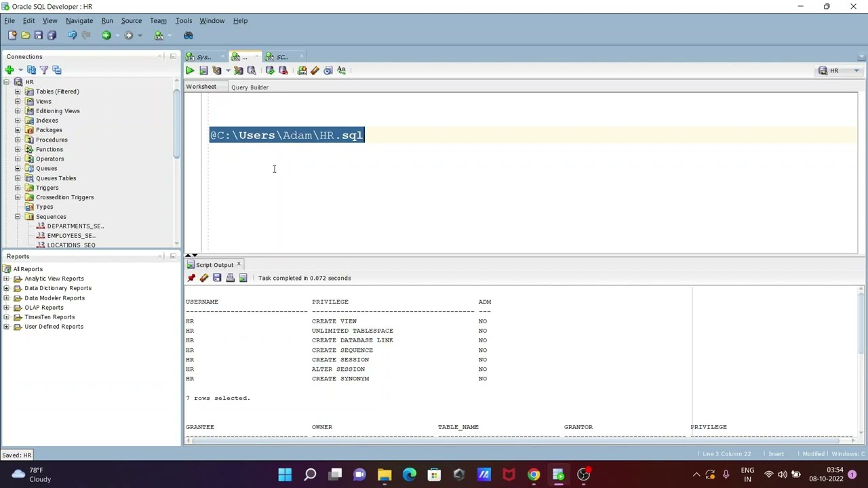Pin the Script Output panel

191,278
